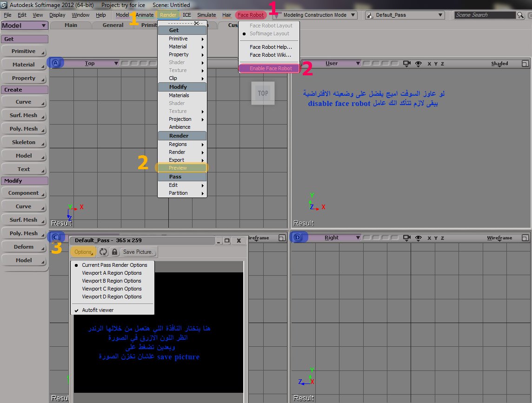Click inside the Scene Search field
The height and width of the screenshot is (403, 532).
(485, 15)
